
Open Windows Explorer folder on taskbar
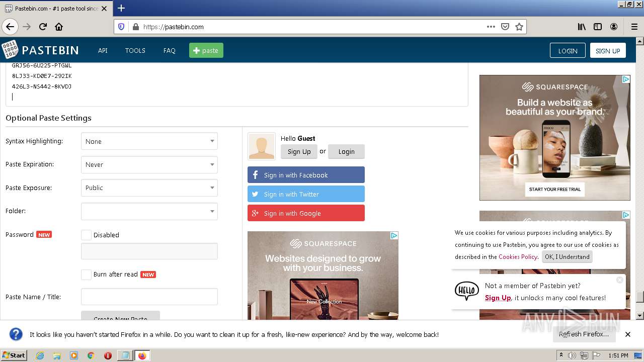pyautogui.click(x=57, y=355)
